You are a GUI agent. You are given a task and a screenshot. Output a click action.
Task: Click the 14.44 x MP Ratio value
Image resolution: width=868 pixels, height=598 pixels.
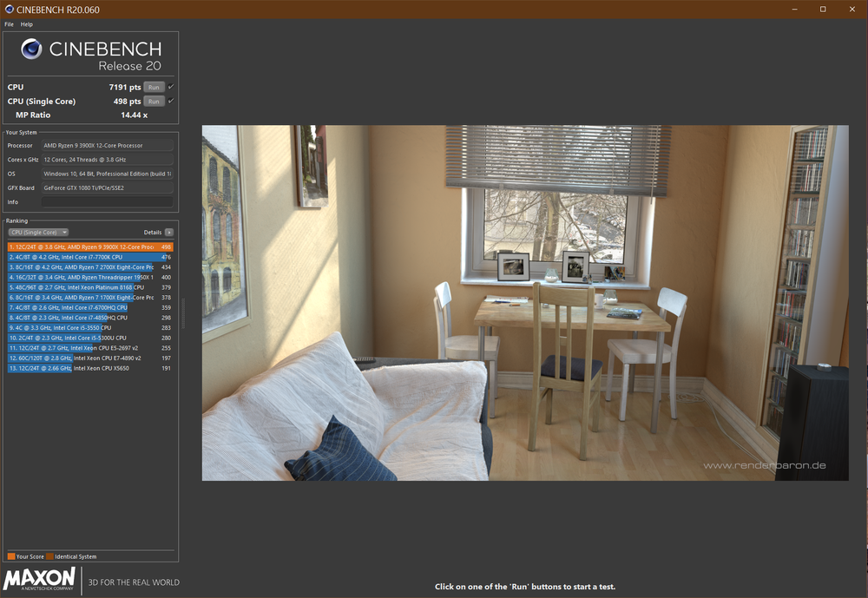pos(134,115)
